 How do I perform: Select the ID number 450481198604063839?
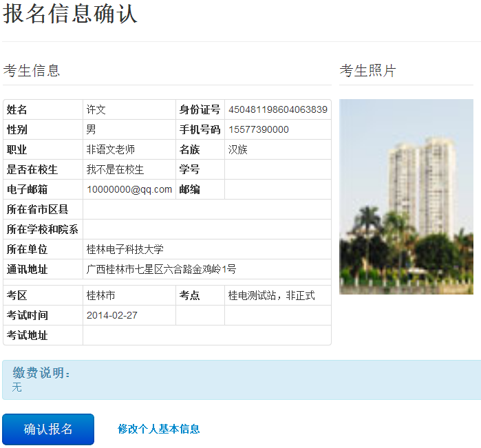(x=278, y=109)
